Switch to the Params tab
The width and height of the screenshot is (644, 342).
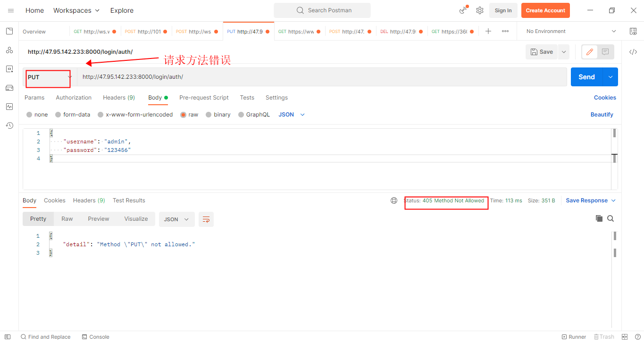click(x=34, y=98)
